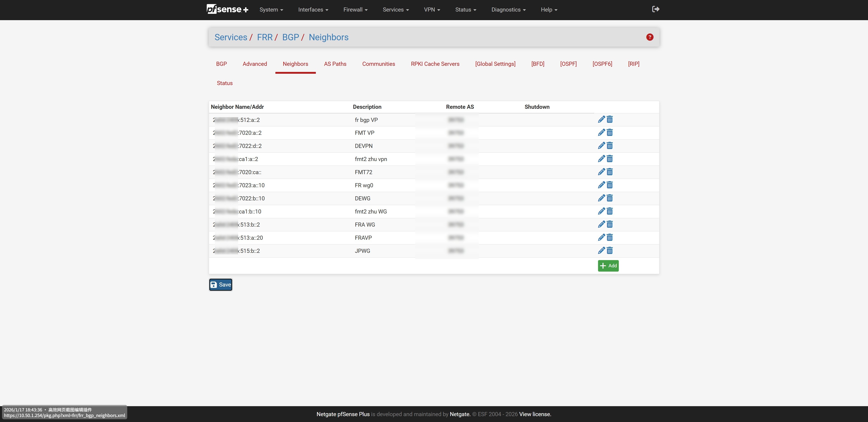Click the logout icon in navbar

(655, 9)
